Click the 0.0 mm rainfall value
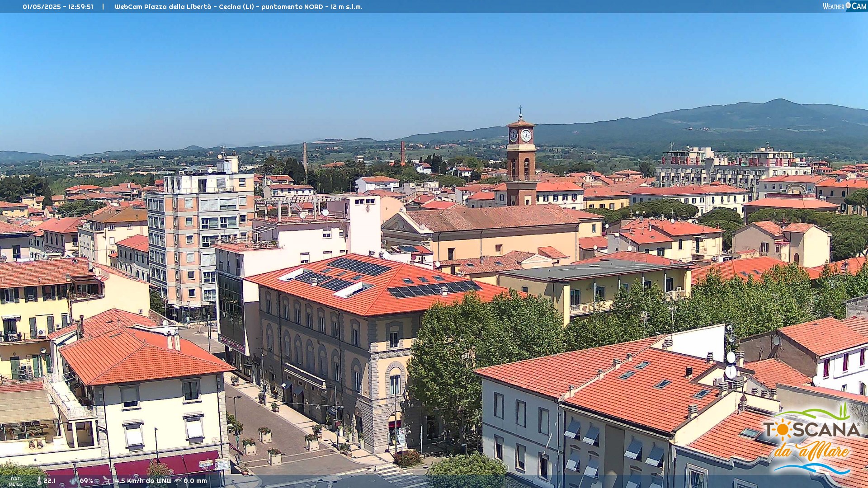Viewport: 868px width, 488px height. tap(195, 481)
